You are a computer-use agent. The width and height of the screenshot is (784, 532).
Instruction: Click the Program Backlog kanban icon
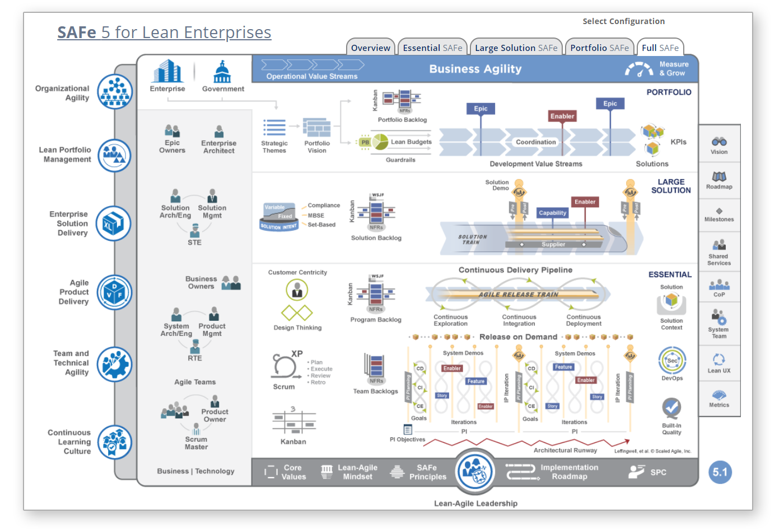tap(376, 293)
